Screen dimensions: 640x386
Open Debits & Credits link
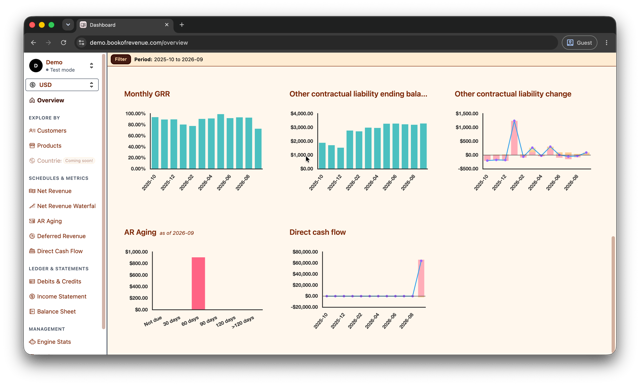(59, 282)
